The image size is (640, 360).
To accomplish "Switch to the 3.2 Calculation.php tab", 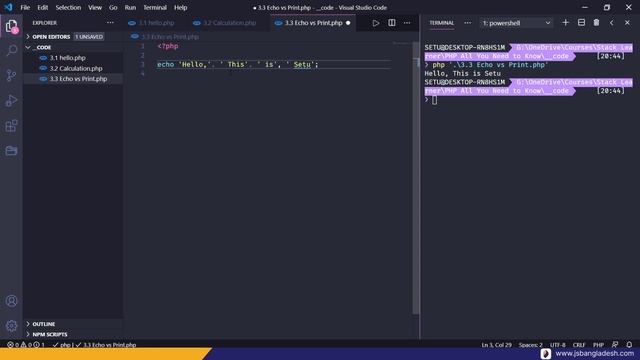I will click(229, 23).
